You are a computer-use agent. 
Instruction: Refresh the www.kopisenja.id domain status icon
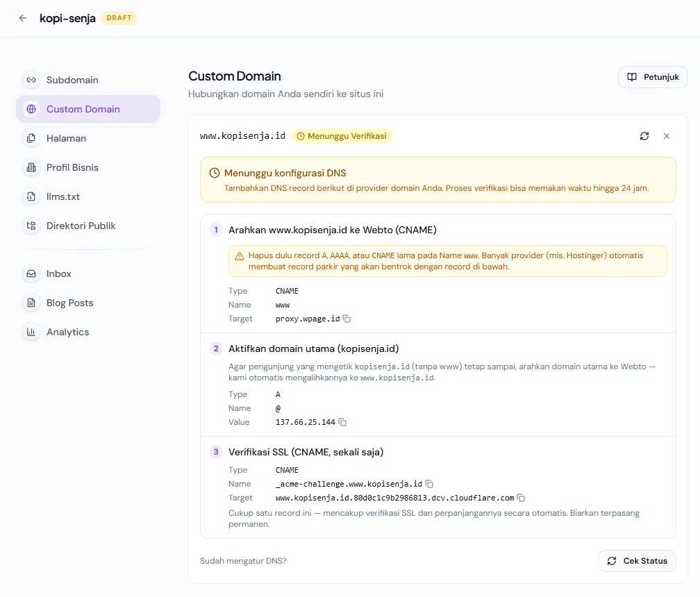click(644, 136)
